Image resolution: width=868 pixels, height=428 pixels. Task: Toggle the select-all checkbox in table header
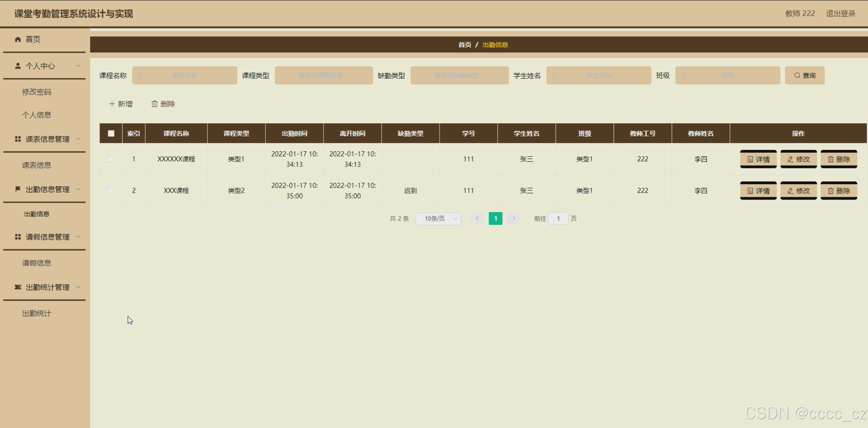(x=111, y=133)
